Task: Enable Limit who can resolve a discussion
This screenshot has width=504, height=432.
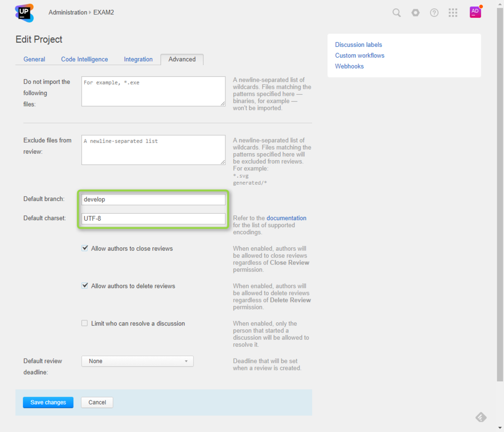Action: pyautogui.click(x=85, y=323)
